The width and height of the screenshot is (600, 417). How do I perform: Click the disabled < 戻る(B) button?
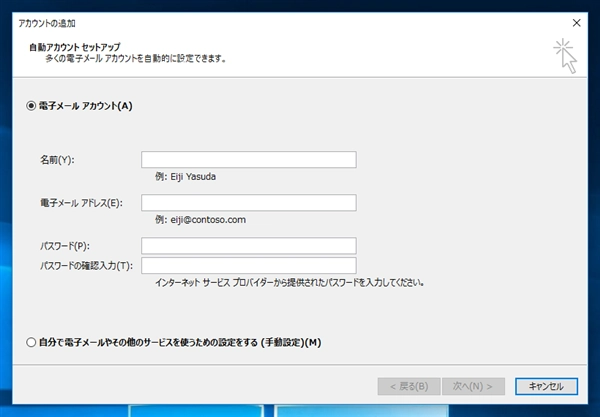(x=409, y=386)
